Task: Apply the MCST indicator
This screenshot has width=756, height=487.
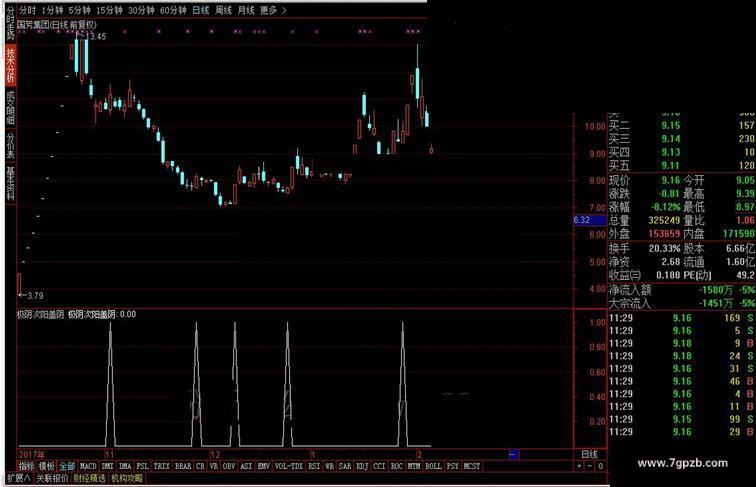Action: [x=472, y=466]
